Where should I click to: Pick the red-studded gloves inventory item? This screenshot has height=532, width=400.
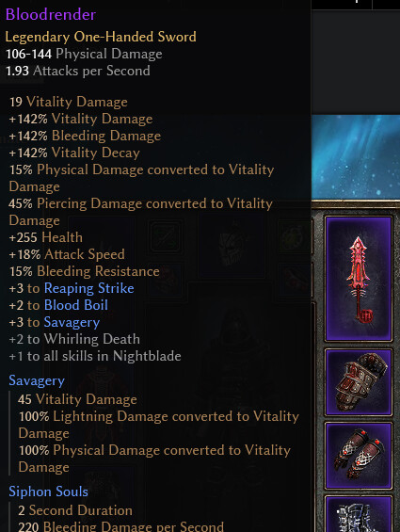tap(359, 456)
